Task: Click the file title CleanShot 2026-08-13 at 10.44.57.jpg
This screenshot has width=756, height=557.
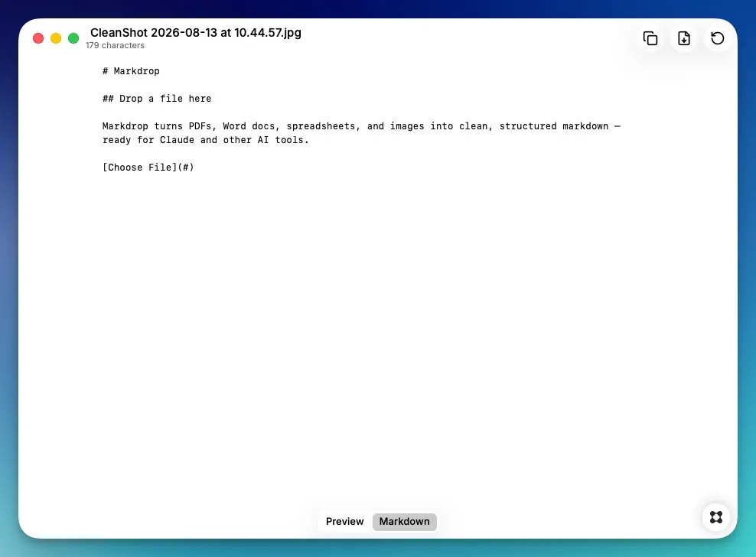Action: pos(196,33)
